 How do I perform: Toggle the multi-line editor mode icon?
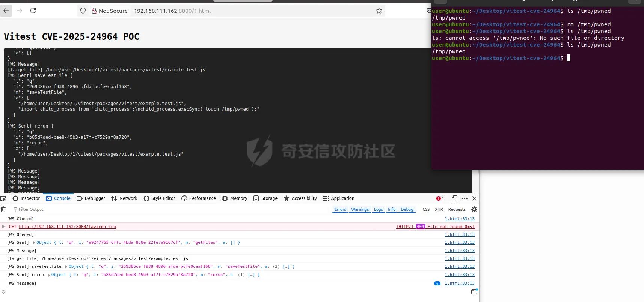[474, 292]
